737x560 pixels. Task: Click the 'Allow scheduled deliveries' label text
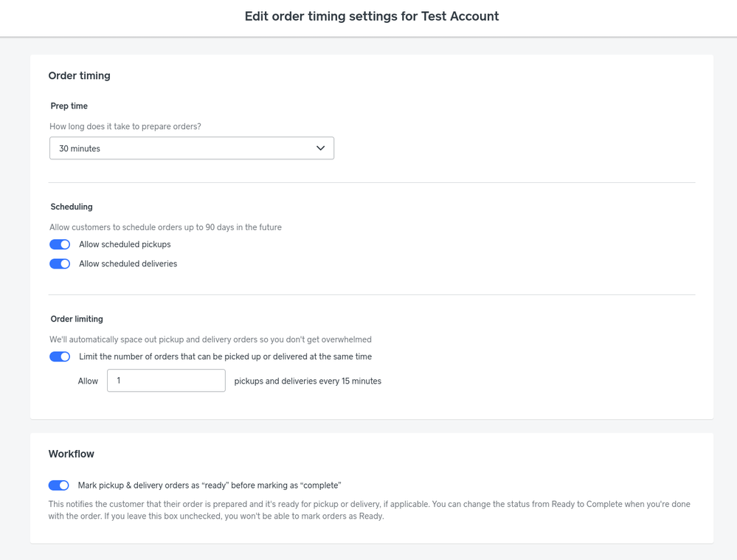(128, 264)
